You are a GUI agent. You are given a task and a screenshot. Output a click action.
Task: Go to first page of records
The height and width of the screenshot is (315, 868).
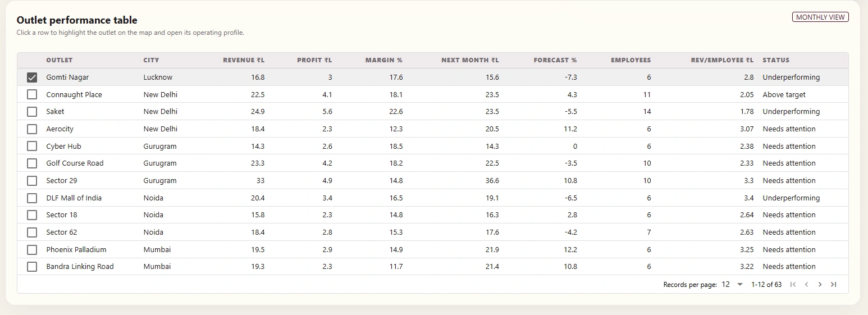[x=793, y=285]
